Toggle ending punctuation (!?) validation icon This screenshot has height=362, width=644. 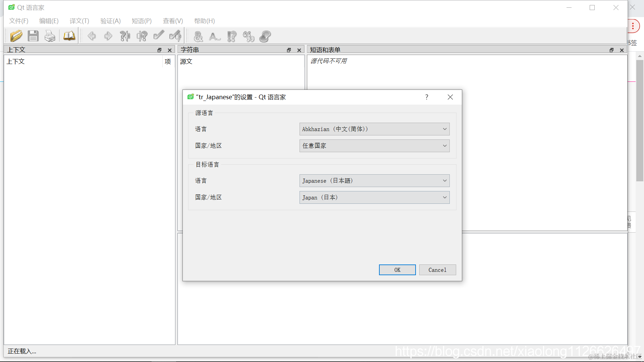click(x=232, y=36)
